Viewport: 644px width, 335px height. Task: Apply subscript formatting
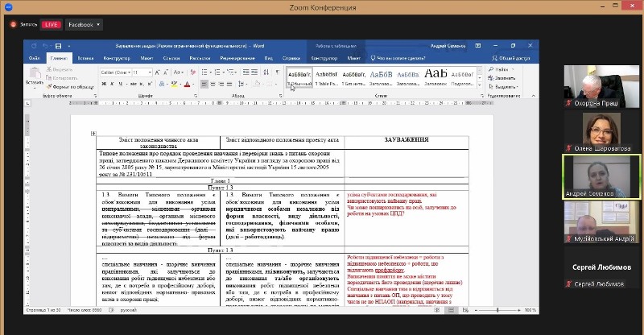142,84
